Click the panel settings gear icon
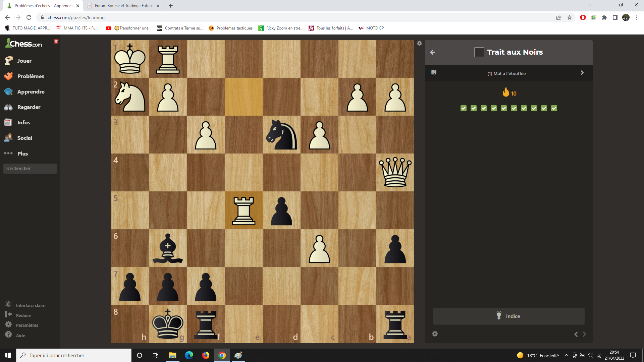Viewport: 644px width, 362px height. click(435, 334)
